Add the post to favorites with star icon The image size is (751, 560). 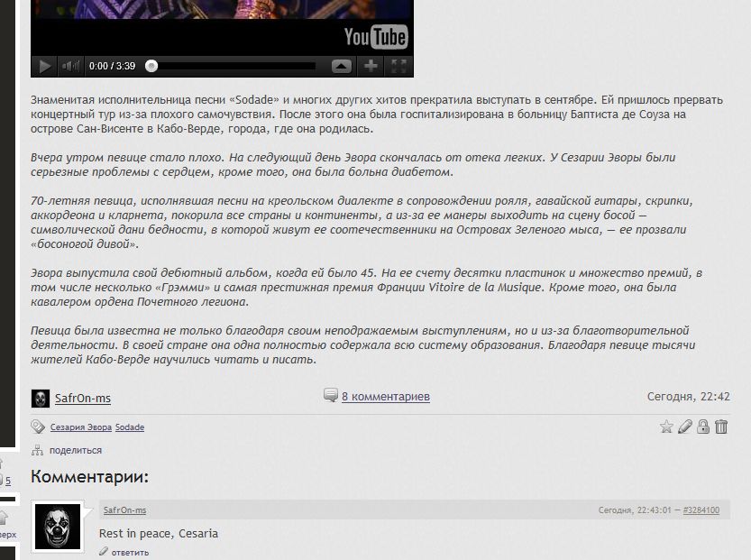[x=666, y=427]
